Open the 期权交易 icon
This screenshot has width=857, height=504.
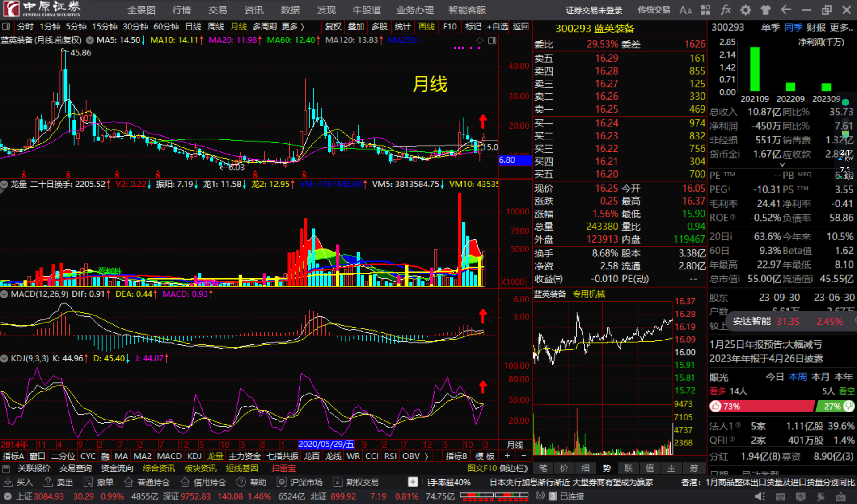tap(338, 482)
